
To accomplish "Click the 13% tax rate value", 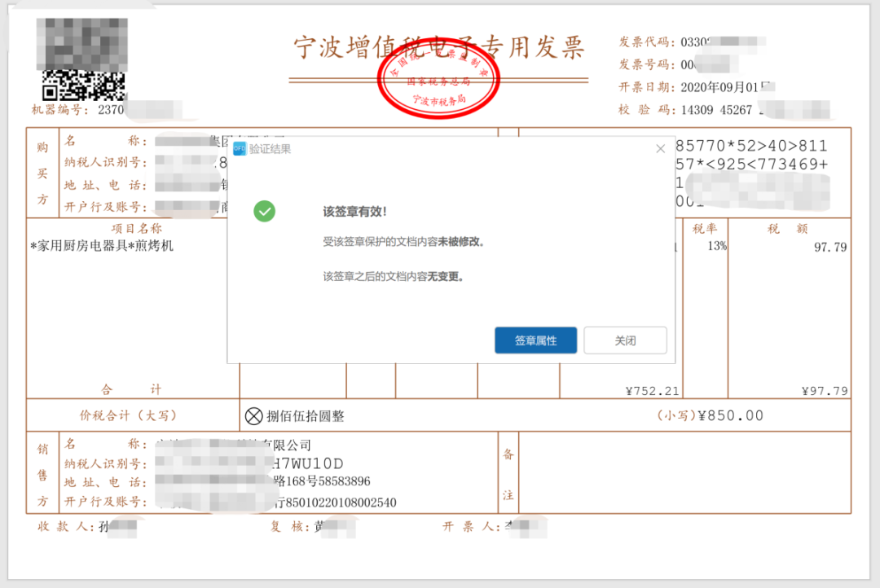I will [716, 246].
